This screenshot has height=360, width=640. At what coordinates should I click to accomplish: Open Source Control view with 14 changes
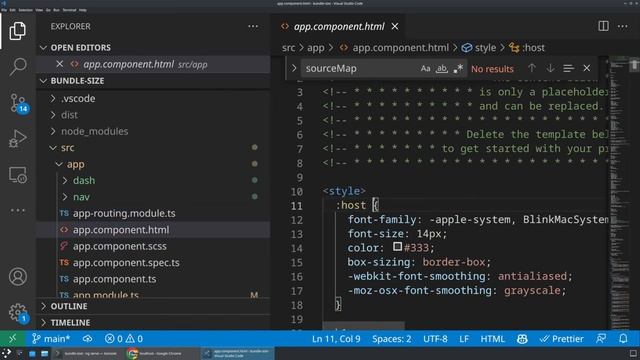click(x=18, y=102)
